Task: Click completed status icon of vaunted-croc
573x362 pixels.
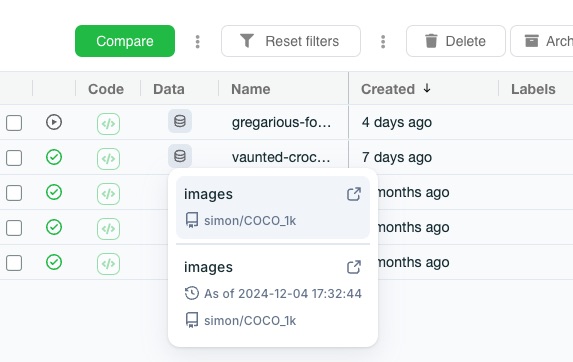Action: coord(54,157)
